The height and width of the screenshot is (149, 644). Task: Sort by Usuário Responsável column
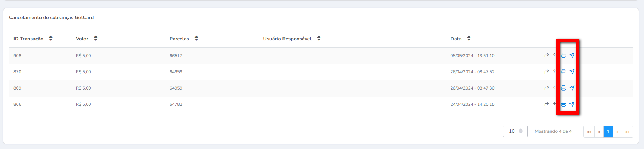pos(319,38)
